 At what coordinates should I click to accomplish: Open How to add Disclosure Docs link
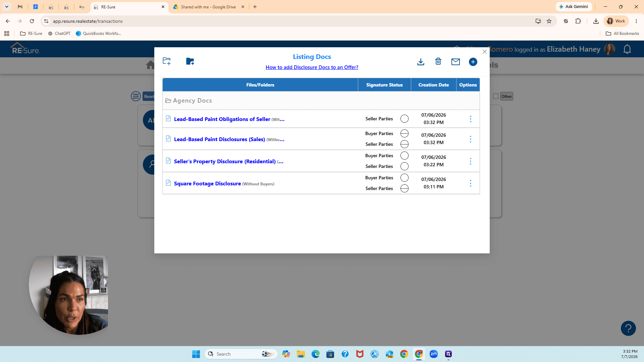[312, 67]
